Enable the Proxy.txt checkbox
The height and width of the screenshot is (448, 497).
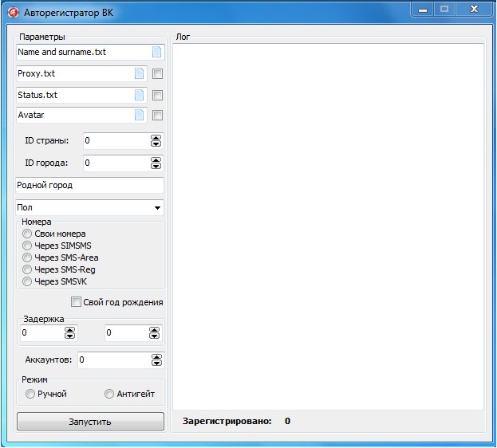157,74
